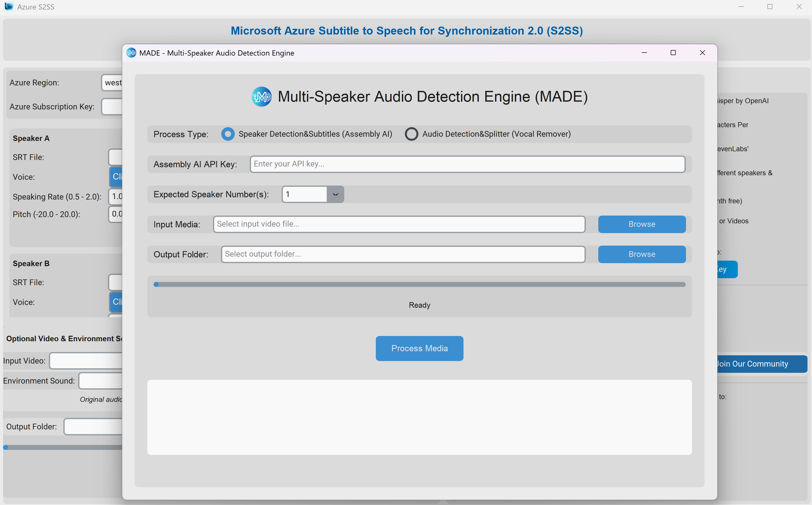Viewport: 812px width, 505px height.
Task: Minimize the main Azure S2SS window
Action: tap(741, 7)
